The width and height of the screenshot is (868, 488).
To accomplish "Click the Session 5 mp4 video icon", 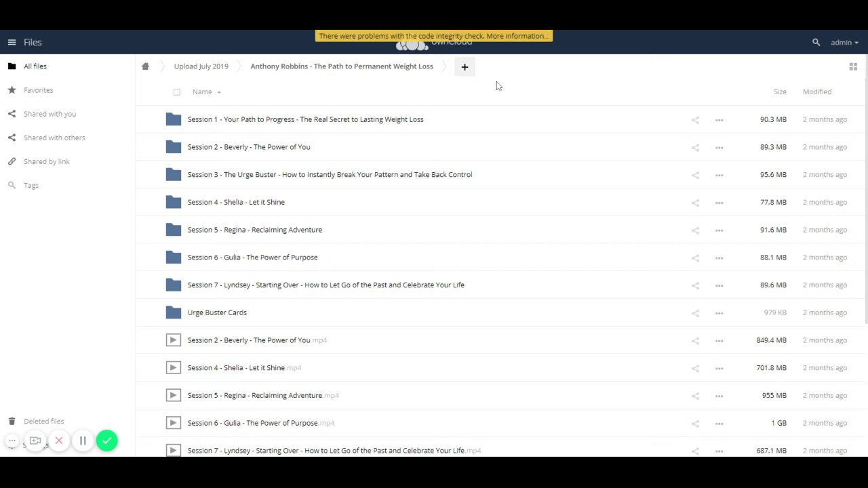I will tap(174, 395).
